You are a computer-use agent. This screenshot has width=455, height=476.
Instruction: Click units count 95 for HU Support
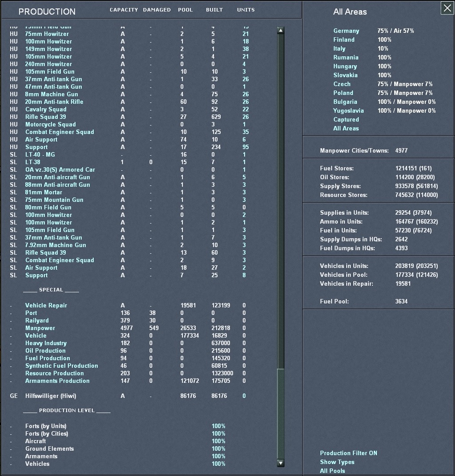246,147
